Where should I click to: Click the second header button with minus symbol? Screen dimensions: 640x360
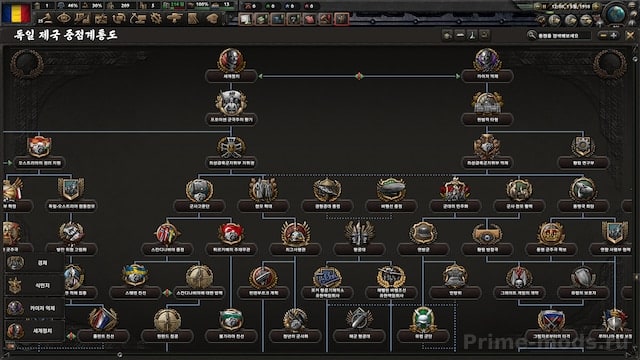tap(460, 36)
